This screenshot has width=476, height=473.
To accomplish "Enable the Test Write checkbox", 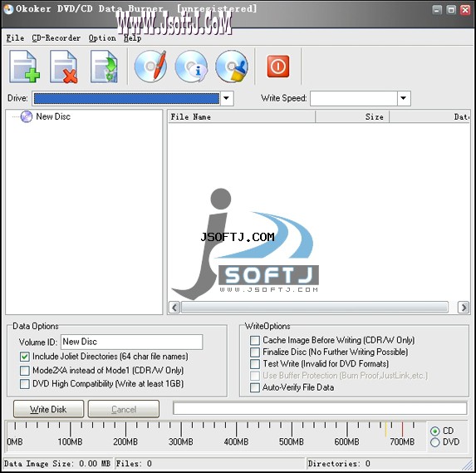I will (x=255, y=364).
